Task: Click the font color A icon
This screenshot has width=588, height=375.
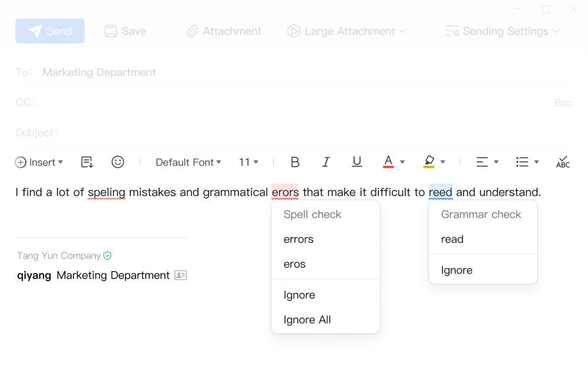Action: 388,162
